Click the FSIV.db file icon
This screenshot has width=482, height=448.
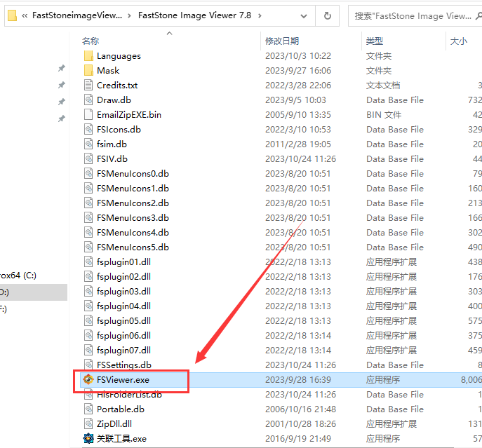pos(88,159)
